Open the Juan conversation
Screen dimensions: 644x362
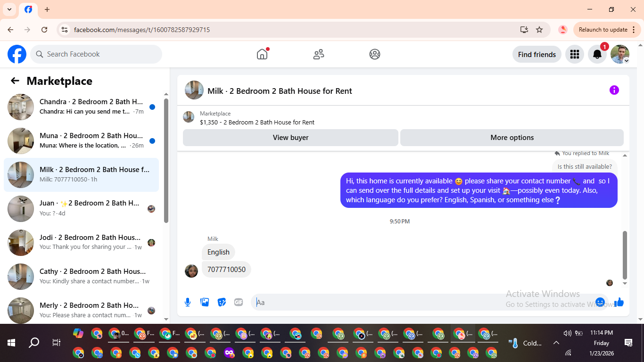point(82,209)
